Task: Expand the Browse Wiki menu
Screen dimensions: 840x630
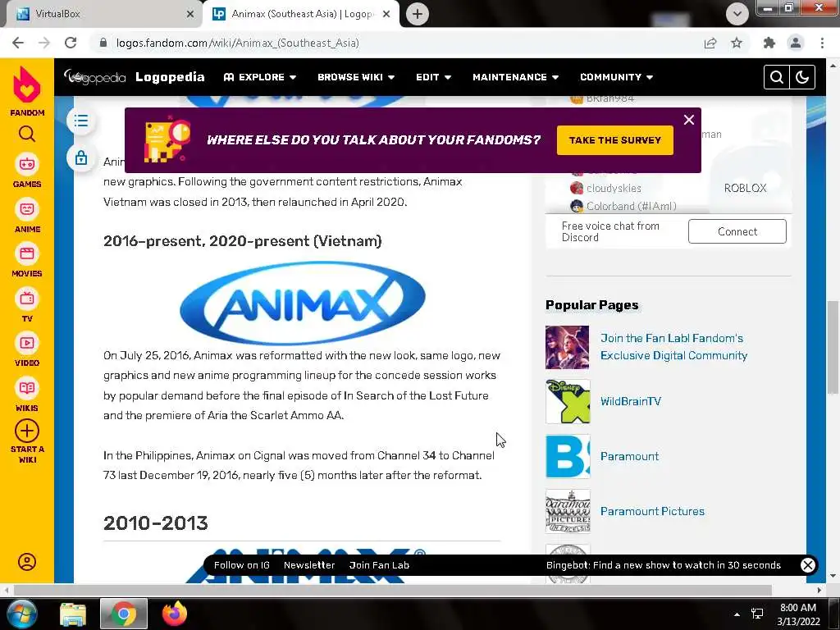Action: coord(356,77)
